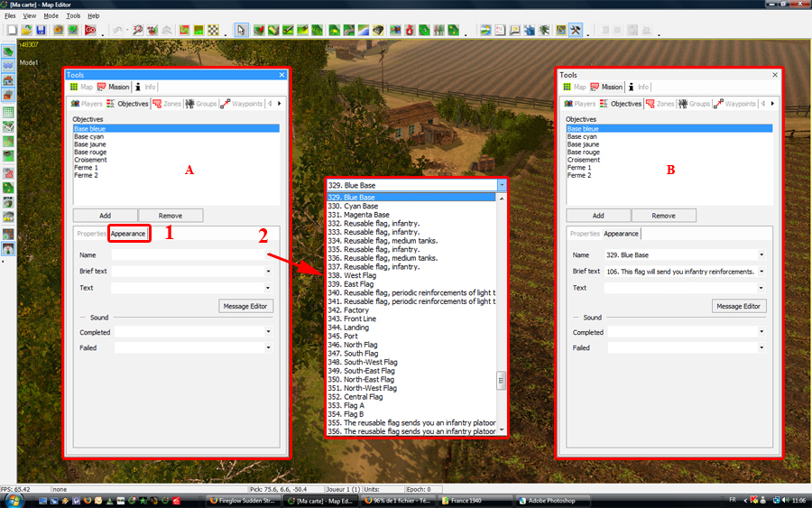Image resolution: width=812 pixels, height=508 pixels.
Task: Click the toolbar overflow arrow after Go icon
Action: (103, 34)
